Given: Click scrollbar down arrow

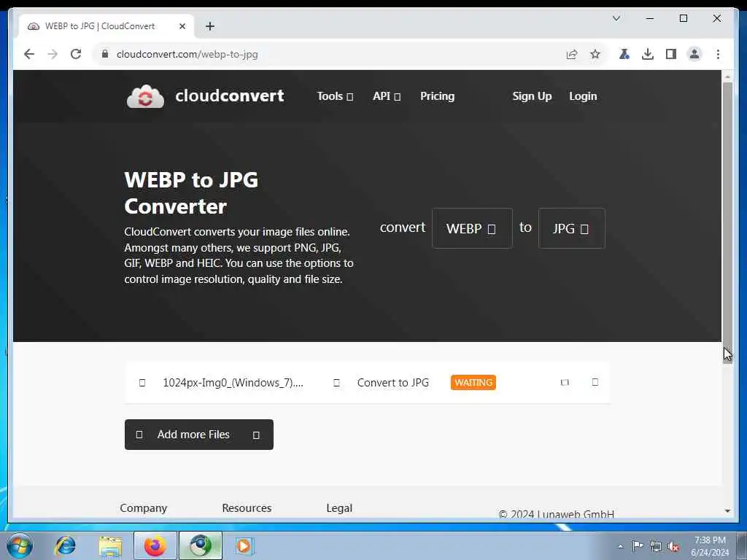Looking at the screenshot, I should [727, 510].
